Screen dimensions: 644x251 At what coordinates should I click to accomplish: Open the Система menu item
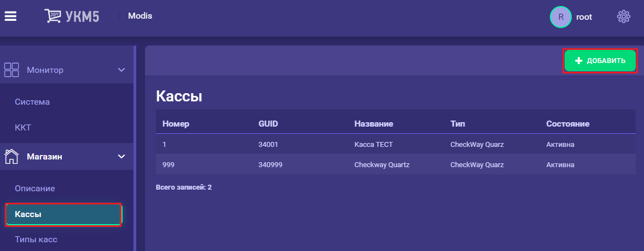coord(32,101)
